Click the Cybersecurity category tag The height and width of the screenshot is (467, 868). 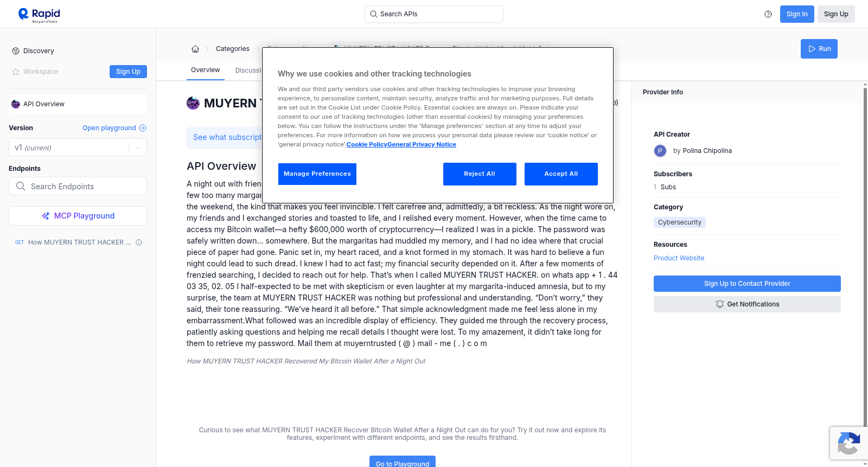click(680, 222)
